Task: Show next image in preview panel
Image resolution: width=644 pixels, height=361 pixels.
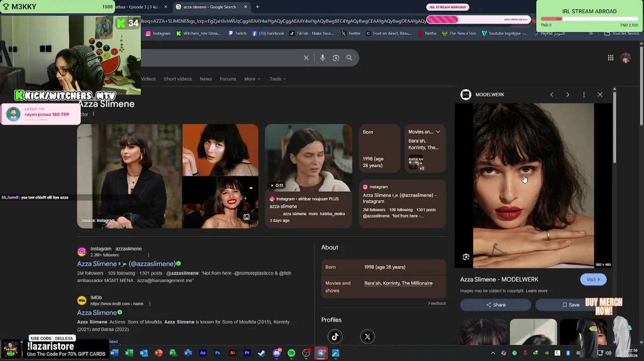Action: [568, 94]
